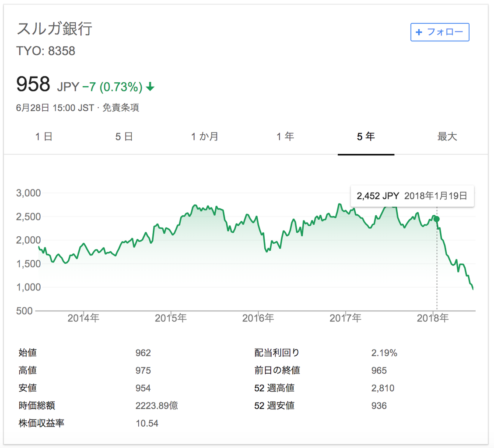Screen dimensions: 494x448
Task: Click the 52 週安値 label
Action: (x=274, y=406)
